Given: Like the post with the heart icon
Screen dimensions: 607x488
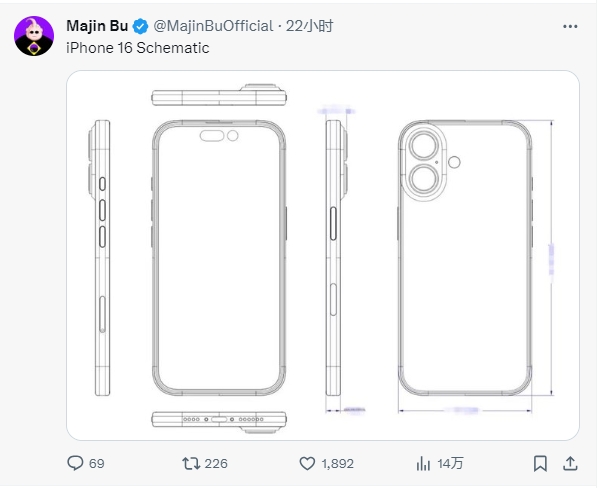Looking at the screenshot, I should (x=308, y=463).
